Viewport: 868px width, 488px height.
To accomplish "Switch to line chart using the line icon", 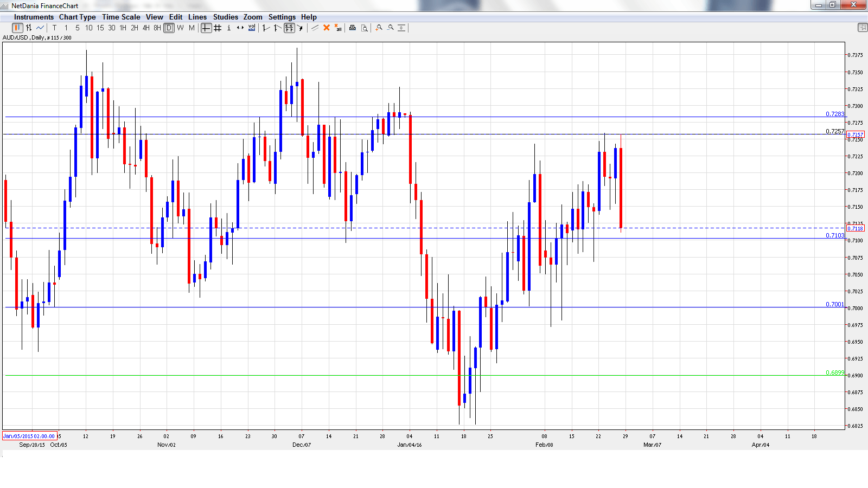I will [x=39, y=28].
